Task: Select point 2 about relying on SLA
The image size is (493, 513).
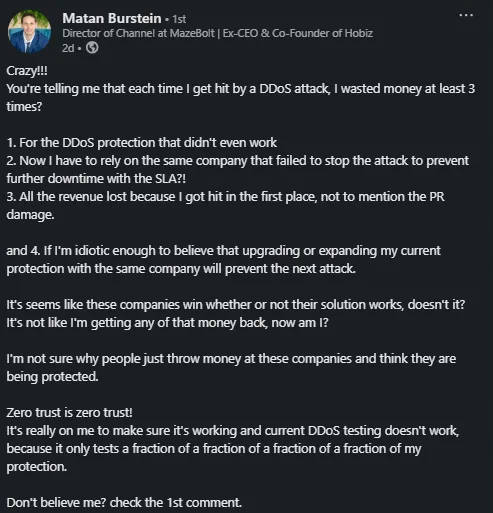Action: pos(238,169)
